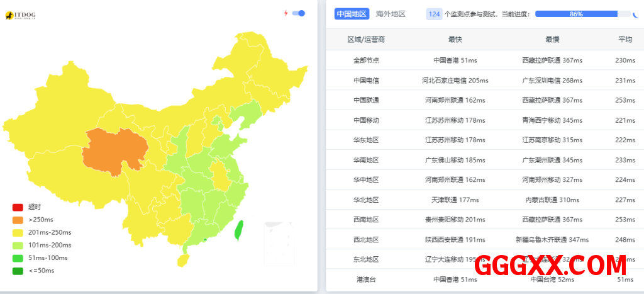Sort by the 最快 column header

coord(455,40)
